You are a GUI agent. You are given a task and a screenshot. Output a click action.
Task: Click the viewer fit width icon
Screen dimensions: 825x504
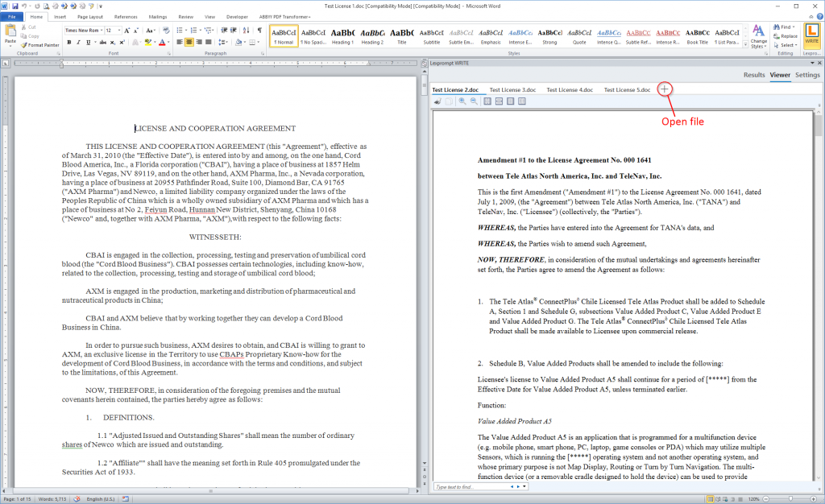point(499,101)
